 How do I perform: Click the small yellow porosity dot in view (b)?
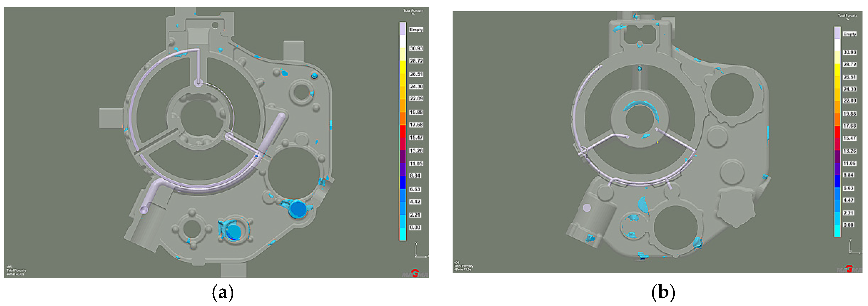657,142
